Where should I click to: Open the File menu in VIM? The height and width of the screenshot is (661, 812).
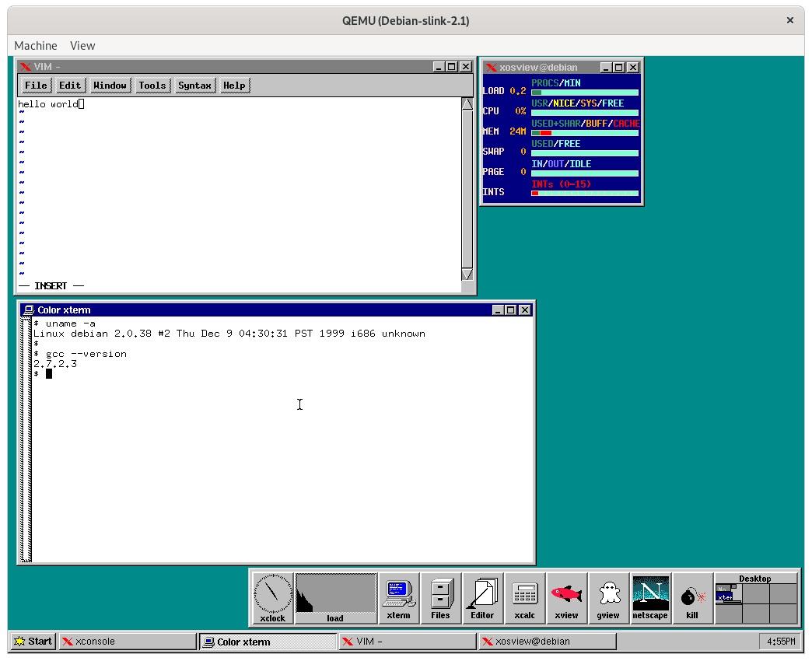(36, 86)
